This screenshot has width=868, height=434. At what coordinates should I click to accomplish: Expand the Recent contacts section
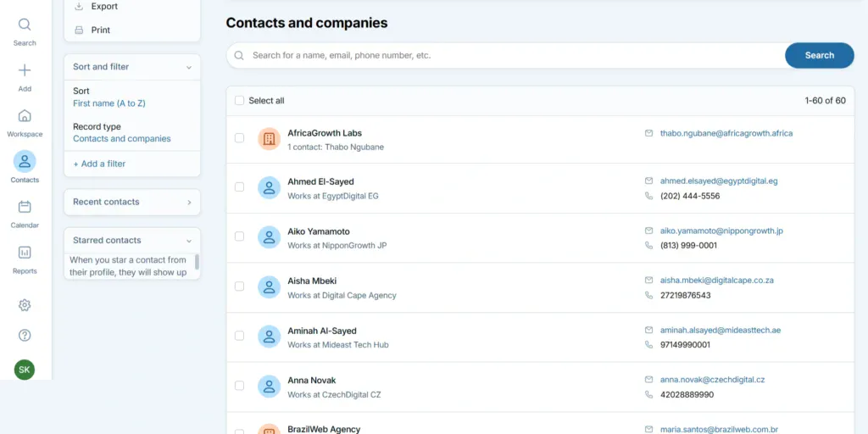coord(189,202)
